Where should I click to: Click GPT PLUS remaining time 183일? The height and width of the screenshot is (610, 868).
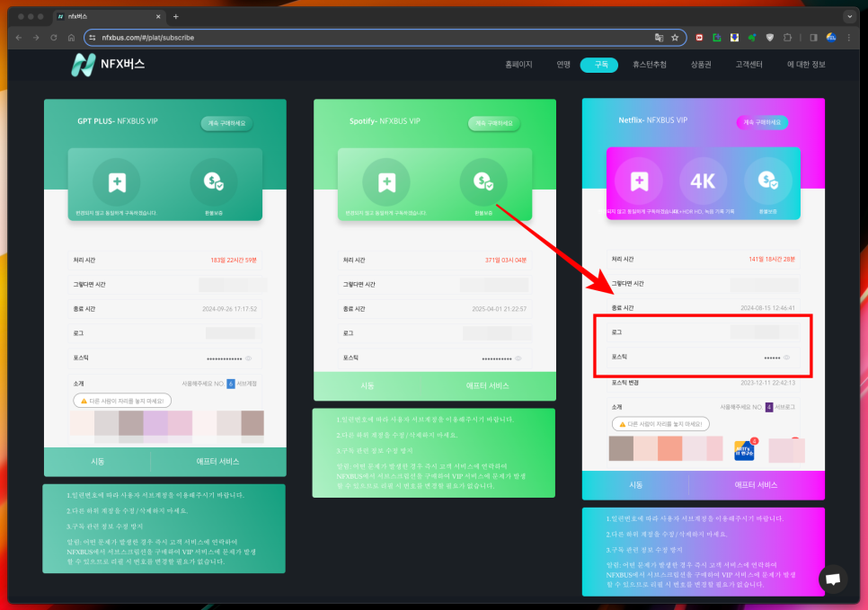tap(234, 261)
